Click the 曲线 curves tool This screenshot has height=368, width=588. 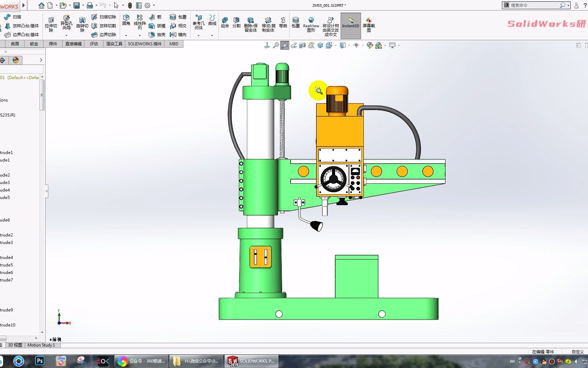212,20
